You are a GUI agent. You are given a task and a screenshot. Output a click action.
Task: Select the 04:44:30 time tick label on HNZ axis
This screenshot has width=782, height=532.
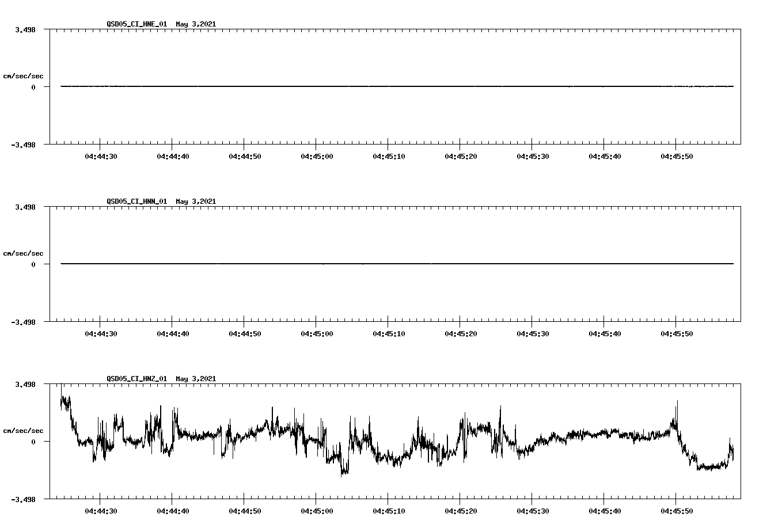(102, 511)
